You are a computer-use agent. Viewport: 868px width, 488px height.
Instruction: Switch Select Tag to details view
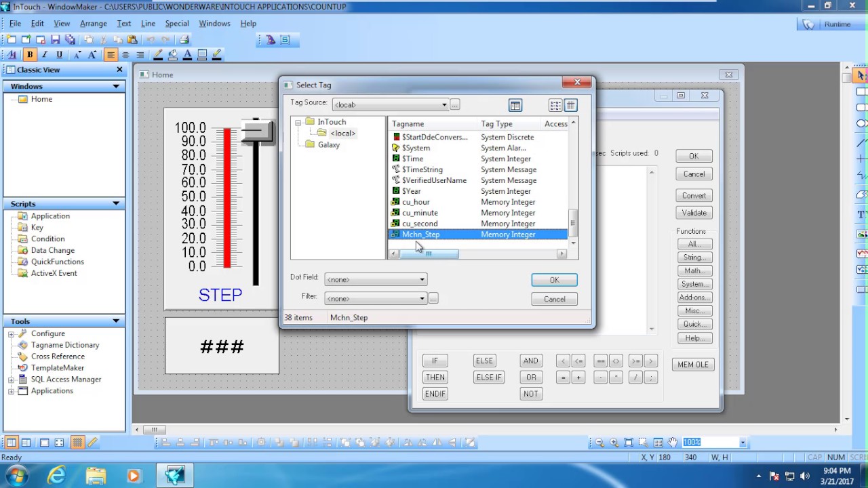570,105
